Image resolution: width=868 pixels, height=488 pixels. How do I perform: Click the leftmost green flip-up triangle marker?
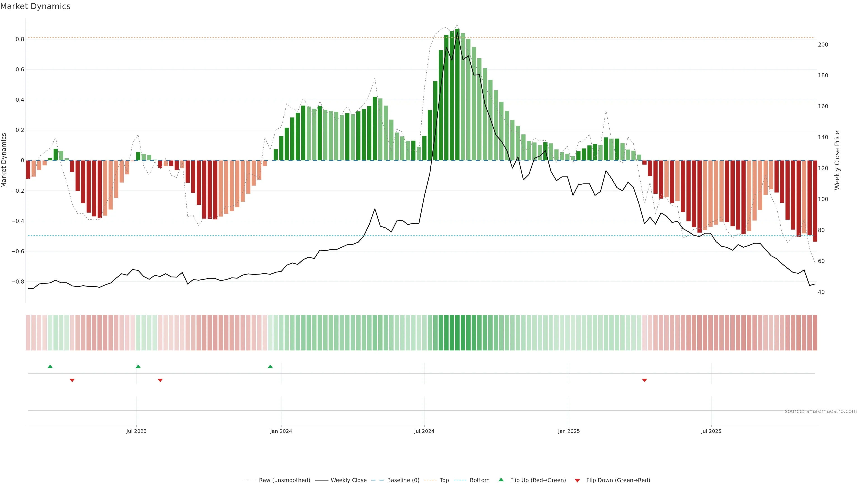point(50,366)
